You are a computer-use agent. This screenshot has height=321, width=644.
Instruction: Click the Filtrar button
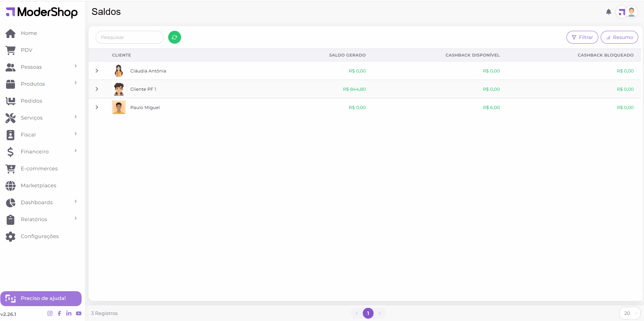(x=582, y=37)
